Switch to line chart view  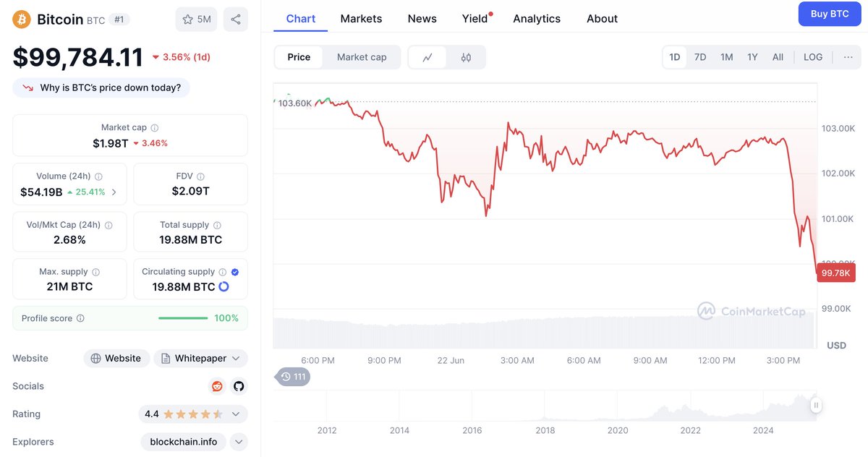[427, 57]
